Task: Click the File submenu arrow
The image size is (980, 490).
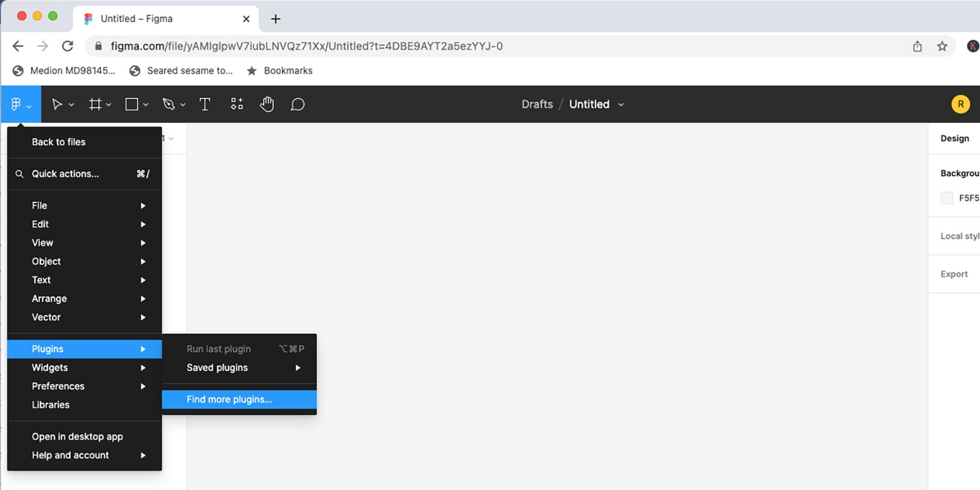Action: point(143,206)
